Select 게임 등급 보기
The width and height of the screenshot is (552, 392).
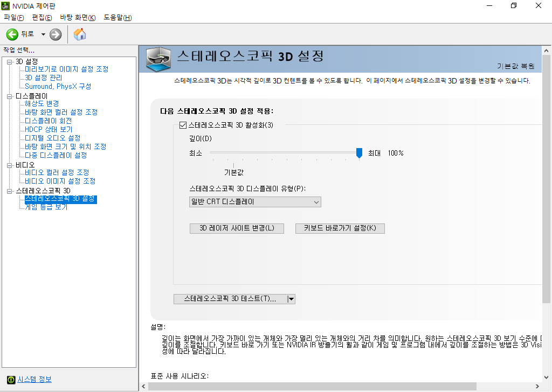(x=46, y=207)
